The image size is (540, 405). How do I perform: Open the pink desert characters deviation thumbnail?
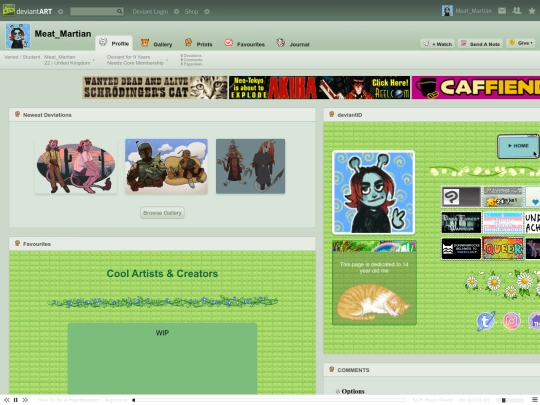[x=76, y=166]
